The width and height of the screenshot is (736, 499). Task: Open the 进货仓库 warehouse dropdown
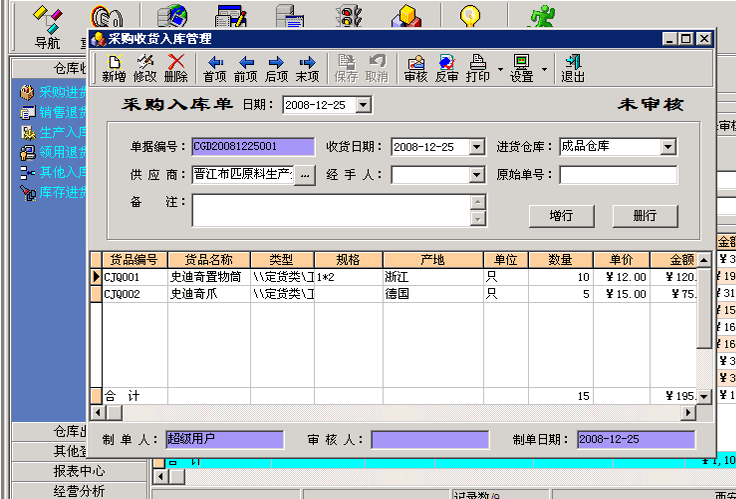668,147
